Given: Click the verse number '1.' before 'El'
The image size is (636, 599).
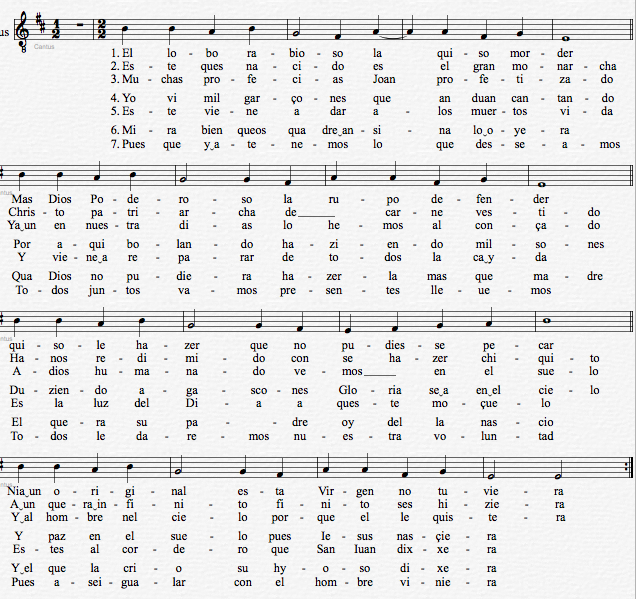Looking at the screenshot, I should (116, 53).
